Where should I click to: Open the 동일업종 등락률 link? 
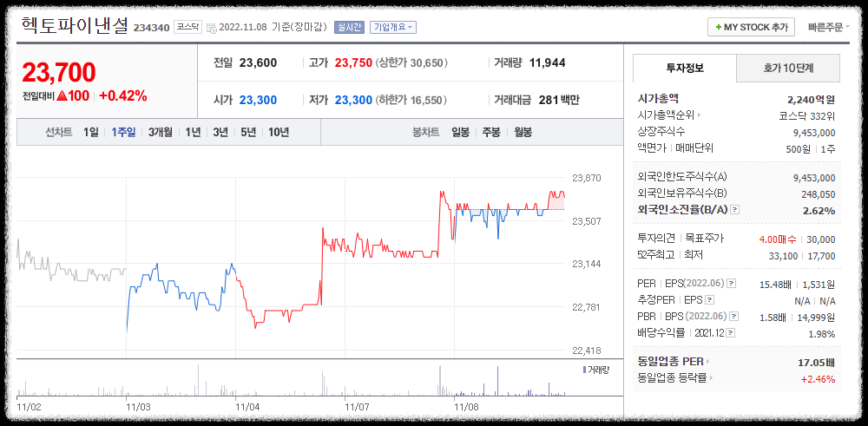coord(672,378)
